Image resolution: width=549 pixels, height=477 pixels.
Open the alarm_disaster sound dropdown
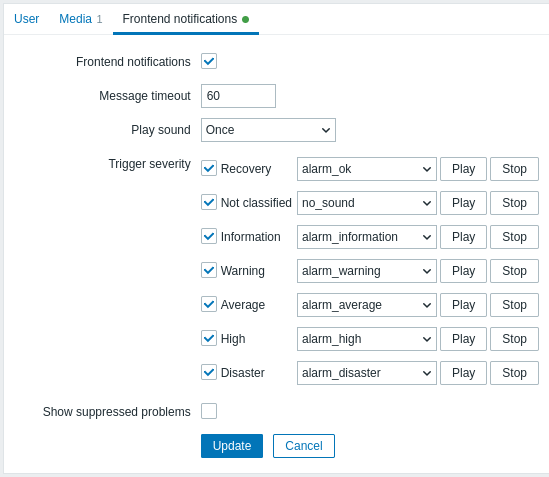tap(367, 373)
